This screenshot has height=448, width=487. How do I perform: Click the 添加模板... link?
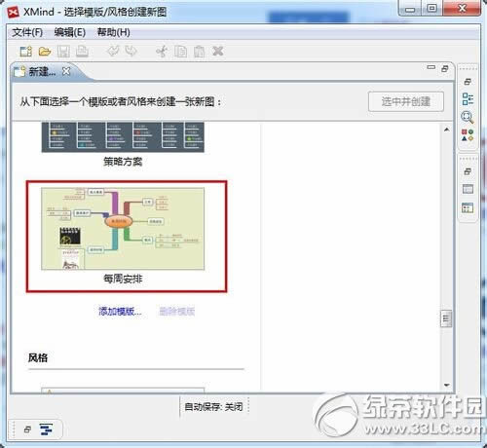120,311
